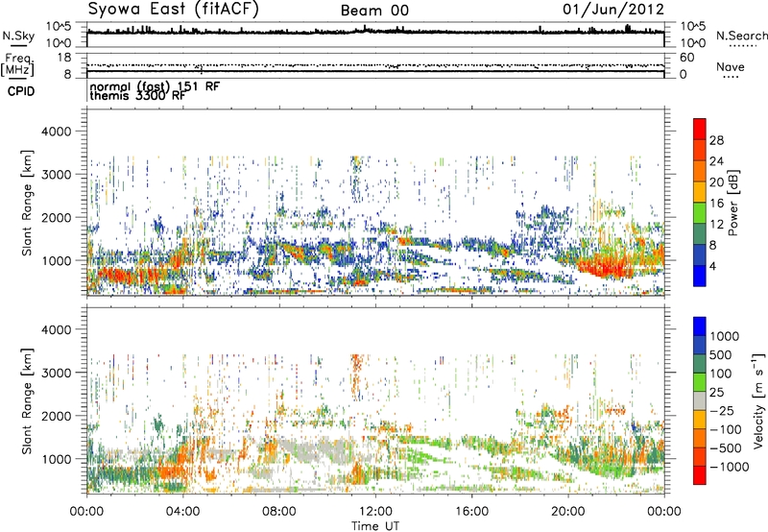Click the 'Nave' legend label
This screenshot has height=532, width=768.
point(731,67)
